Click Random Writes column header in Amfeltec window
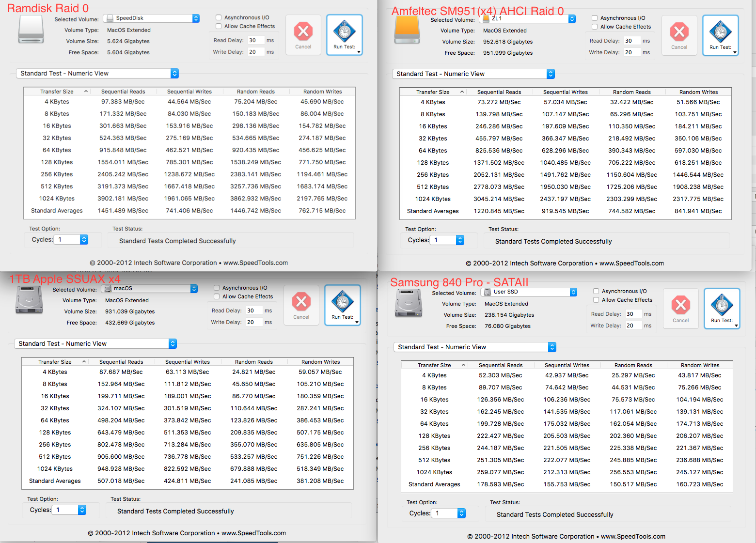756x543 pixels. coord(698,92)
